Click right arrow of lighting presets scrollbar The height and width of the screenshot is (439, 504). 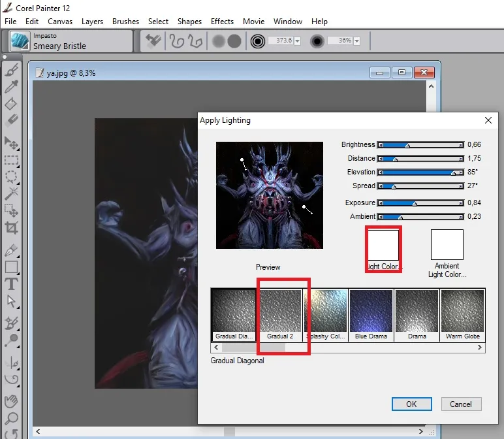click(480, 348)
